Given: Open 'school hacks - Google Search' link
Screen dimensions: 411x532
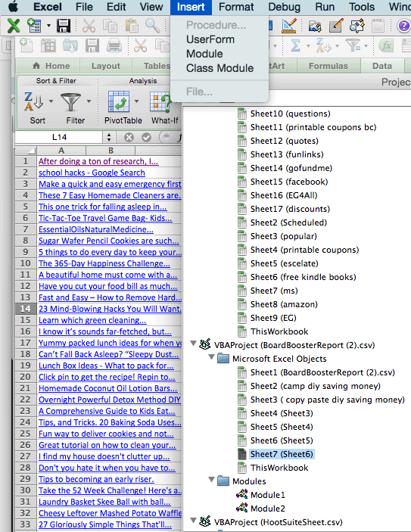Looking at the screenshot, I should [92, 173].
